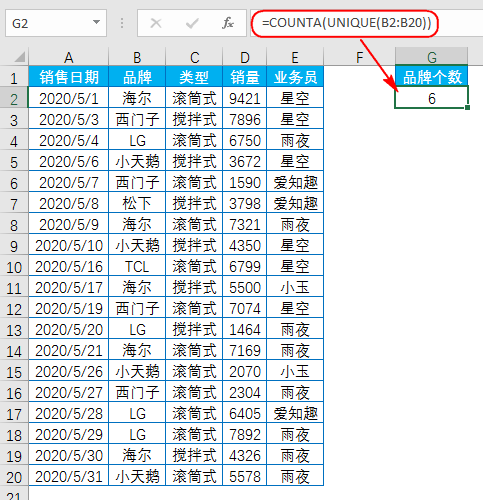The image size is (483, 500).
Task: Select column A header
Action: pos(69,57)
